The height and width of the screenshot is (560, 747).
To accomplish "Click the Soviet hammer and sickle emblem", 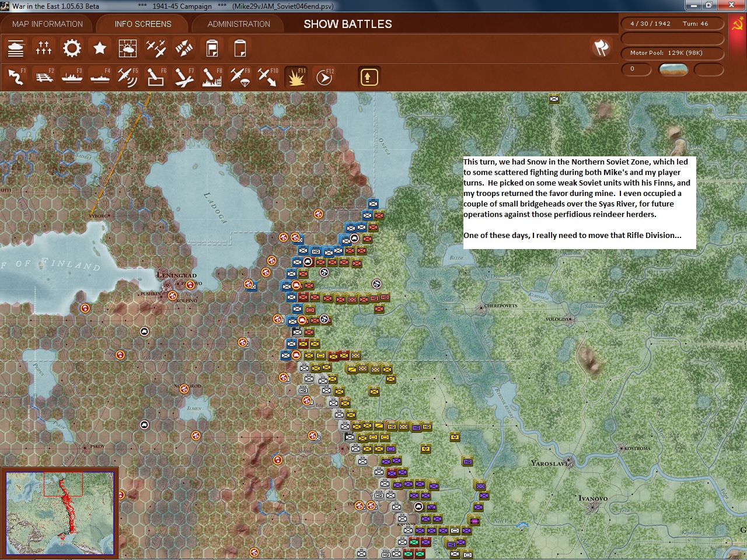I will click(x=738, y=25).
